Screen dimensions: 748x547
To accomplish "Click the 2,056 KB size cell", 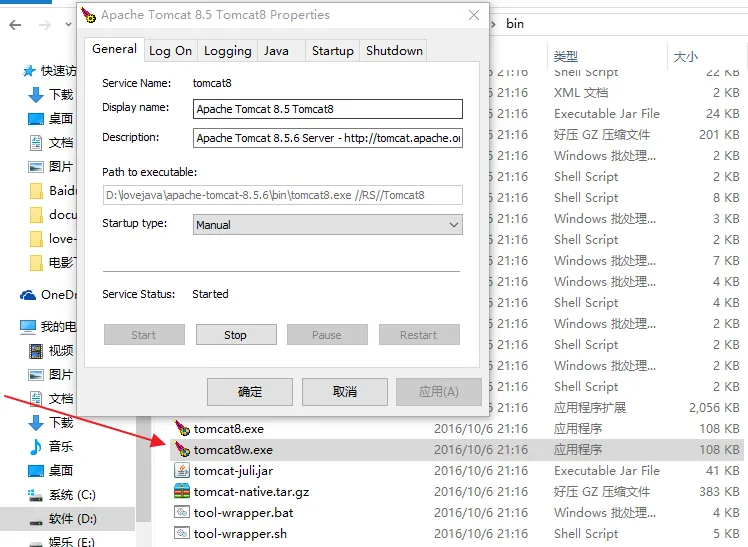I will pyautogui.click(x=714, y=408).
